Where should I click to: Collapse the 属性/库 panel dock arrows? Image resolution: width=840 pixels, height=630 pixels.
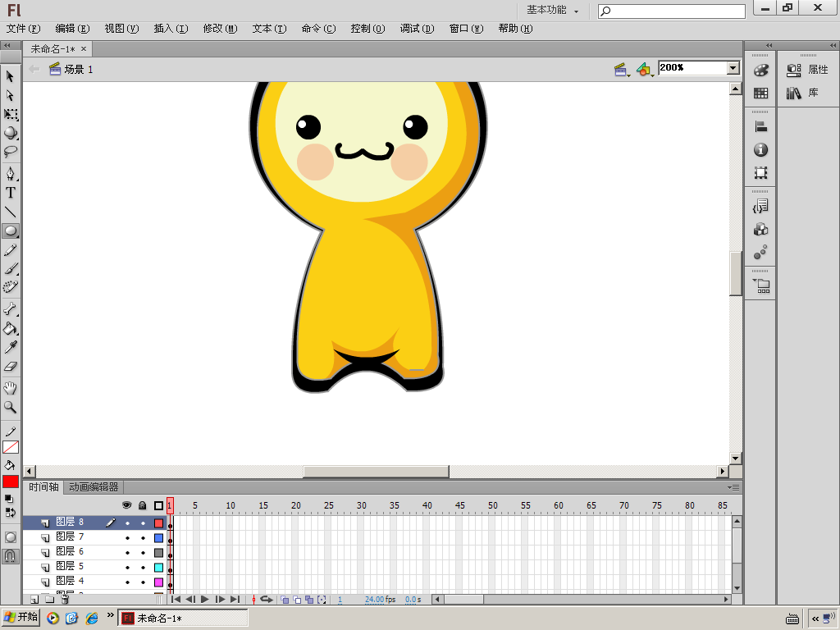coord(833,46)
